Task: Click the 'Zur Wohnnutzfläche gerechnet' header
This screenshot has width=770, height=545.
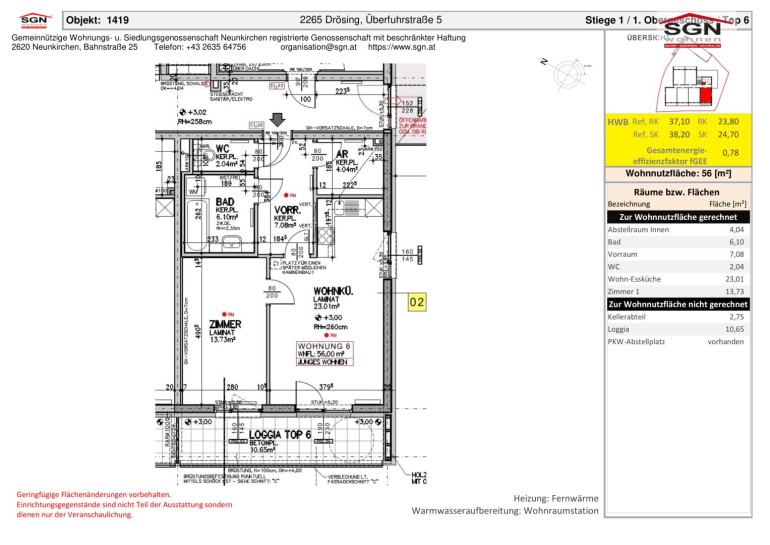Action: 679,217
